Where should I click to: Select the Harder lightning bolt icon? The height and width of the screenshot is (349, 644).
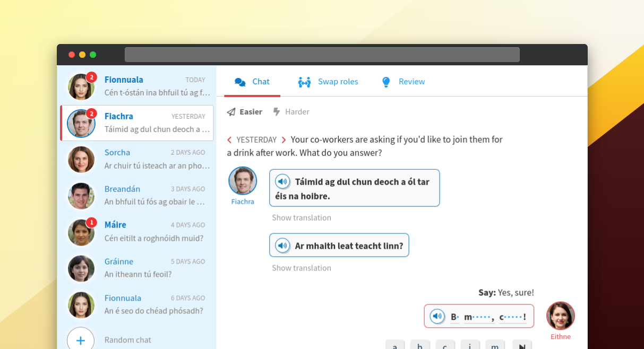pos(276,111)
